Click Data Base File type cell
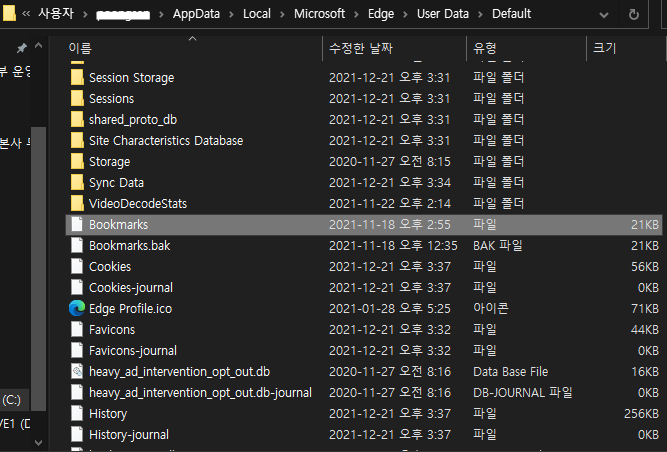The width and height of the screenshot is (667, 452). coord(510,372)
